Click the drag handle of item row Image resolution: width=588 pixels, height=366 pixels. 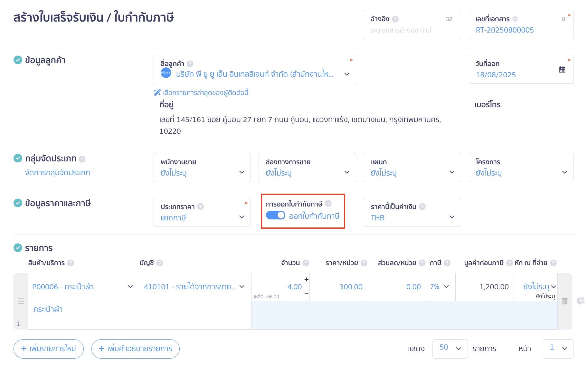pyautogui.click(x=21, y=301)
